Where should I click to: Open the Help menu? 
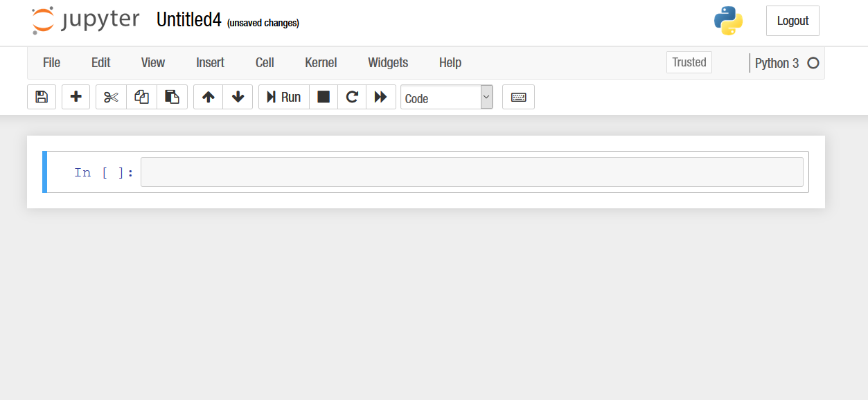(450, 63)
